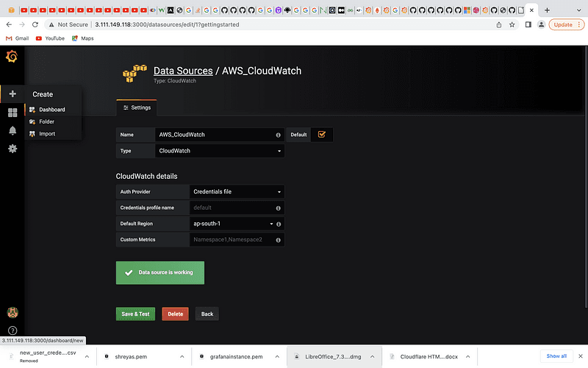The image size is (588, 368).
Task: Open Gmail bookmark
Action: pyautogui.click(x=17, y=38)
